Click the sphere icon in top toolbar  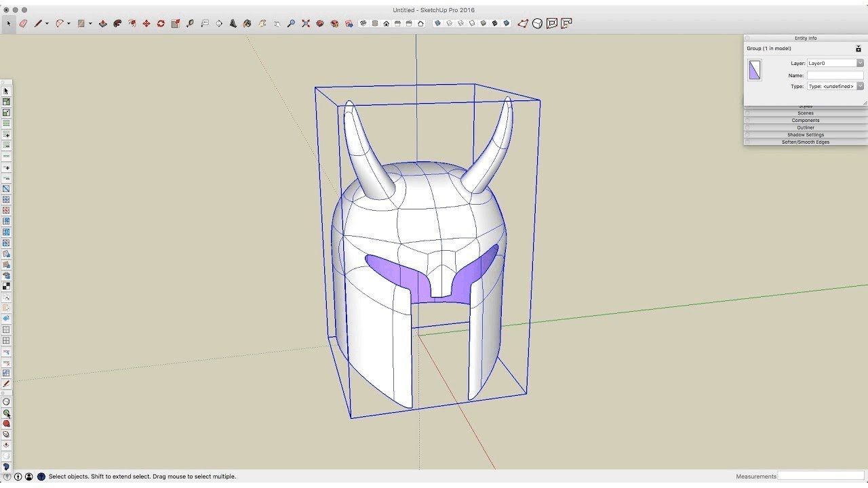(x=537, y=23)
